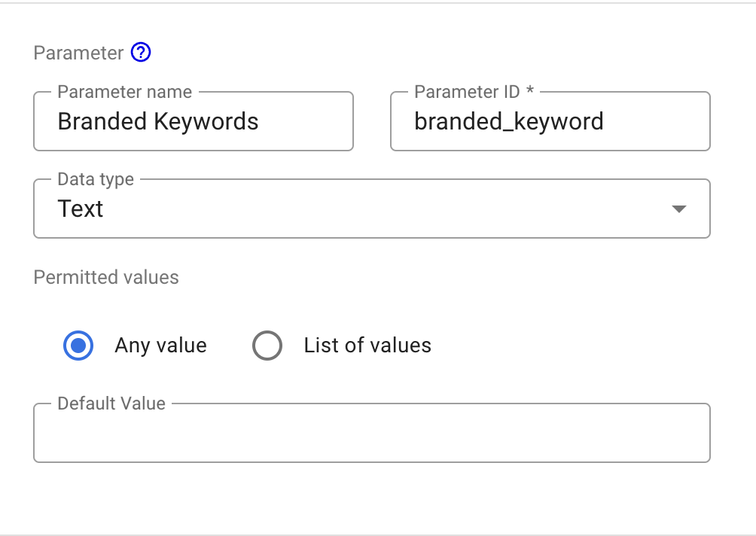The height and width of the screenshot is (536, 756).
Task: Click the help icon beside Parameter
Action: coord(141,53)
